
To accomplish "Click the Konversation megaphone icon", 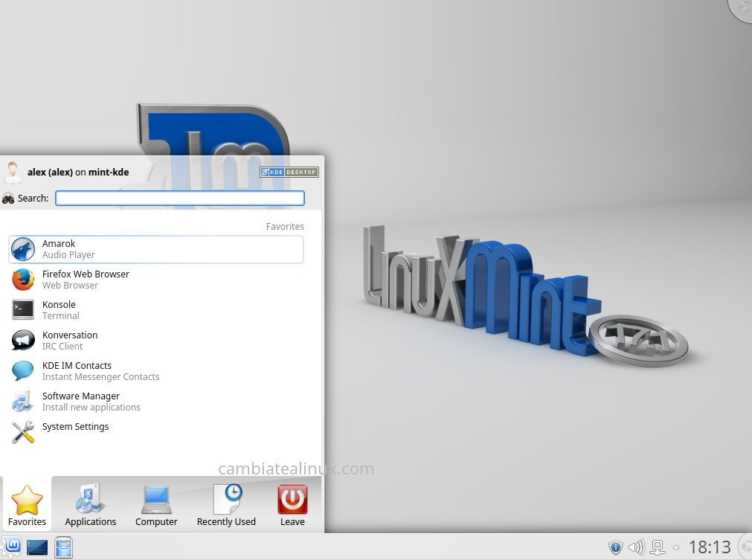I will pyautogui.click(x=23, y=341).
